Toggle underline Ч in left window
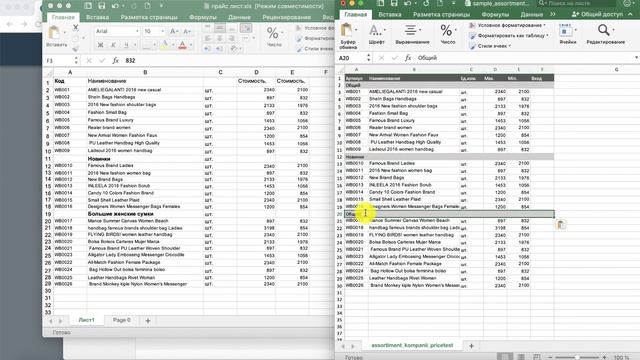 pos(126,45)
